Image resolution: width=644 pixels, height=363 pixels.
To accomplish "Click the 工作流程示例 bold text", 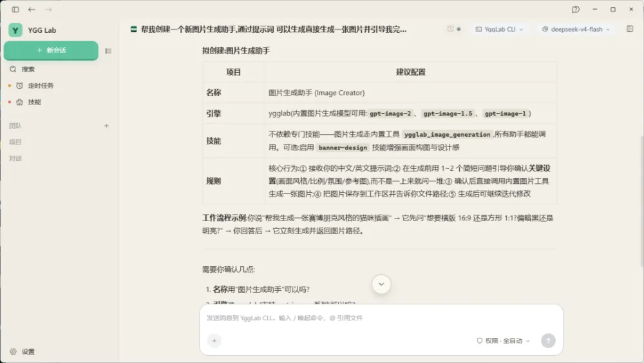I will (224, 218).
